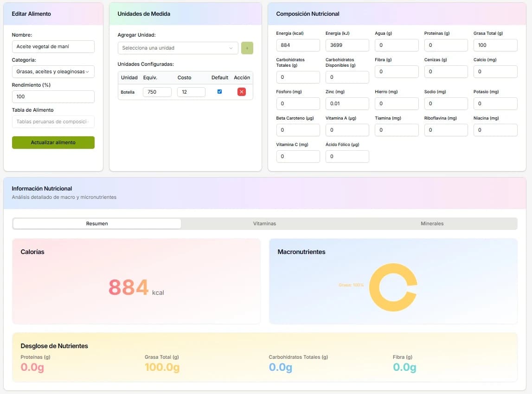Click the Vitamina C (mg) field
This screenshot has width=532, height=394.
click(x=298, y=157)
